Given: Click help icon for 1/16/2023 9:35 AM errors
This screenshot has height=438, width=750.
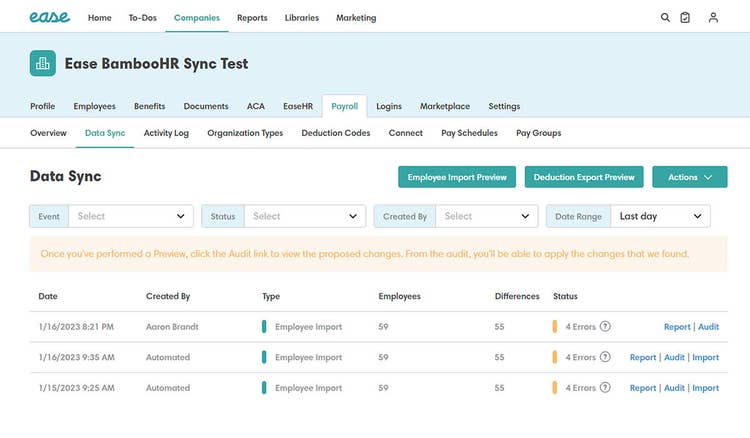Looking at the screenshot, I should (x=605, y=357).
